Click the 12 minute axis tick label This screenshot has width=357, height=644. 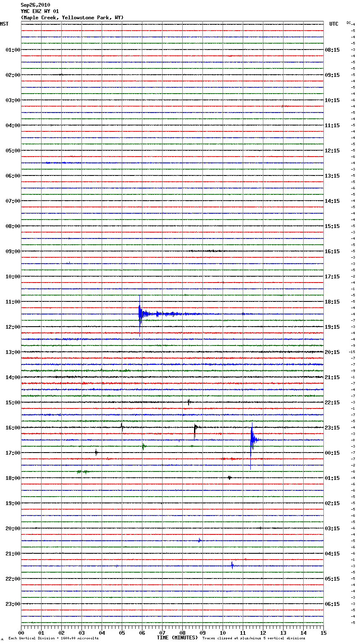(x=263, y=633)
